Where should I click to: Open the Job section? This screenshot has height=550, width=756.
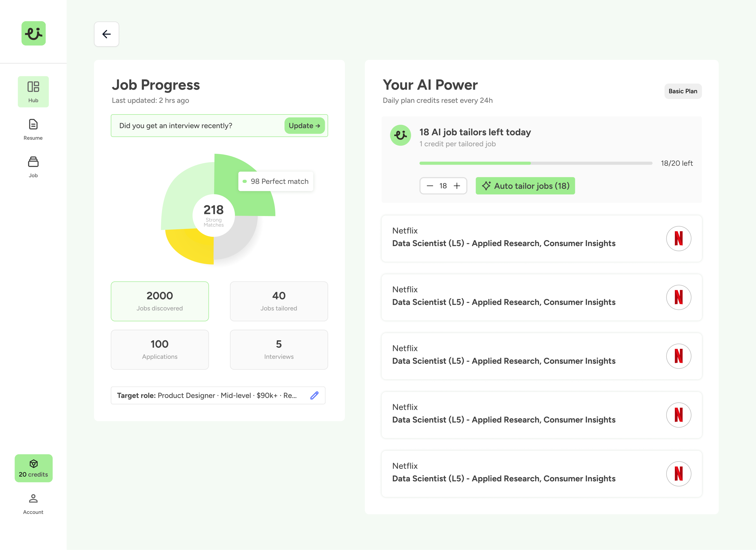33,167
